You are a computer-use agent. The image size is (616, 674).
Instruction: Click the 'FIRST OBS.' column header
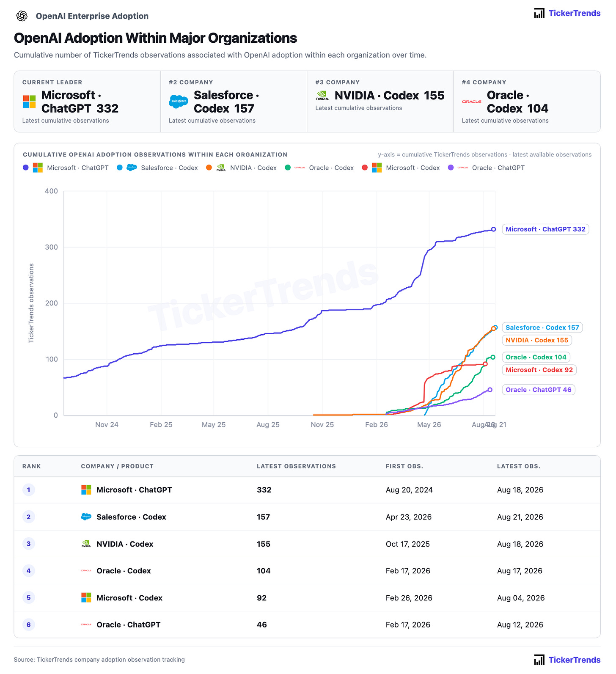(x=404, y=466)
